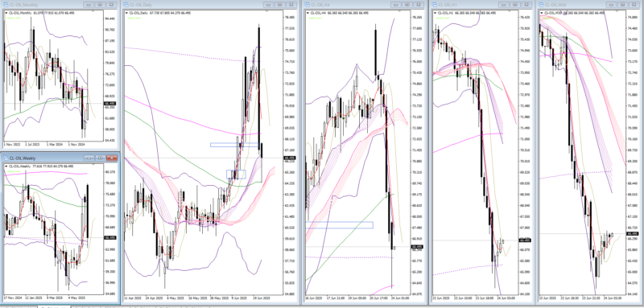Click the CL-OIL,M30 window title text
Image resolution: width=644 pixels, height=308 pixels.
coord(555,5)
